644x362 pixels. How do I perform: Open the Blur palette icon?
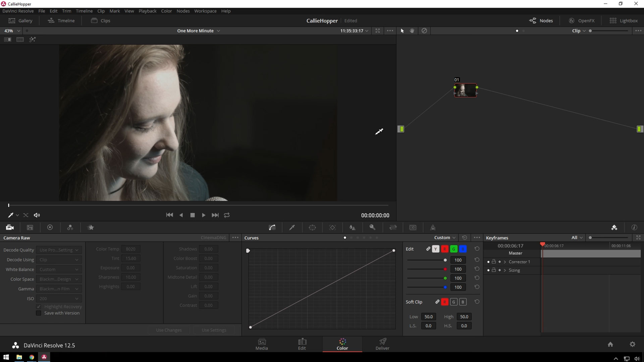click(352, 228)
